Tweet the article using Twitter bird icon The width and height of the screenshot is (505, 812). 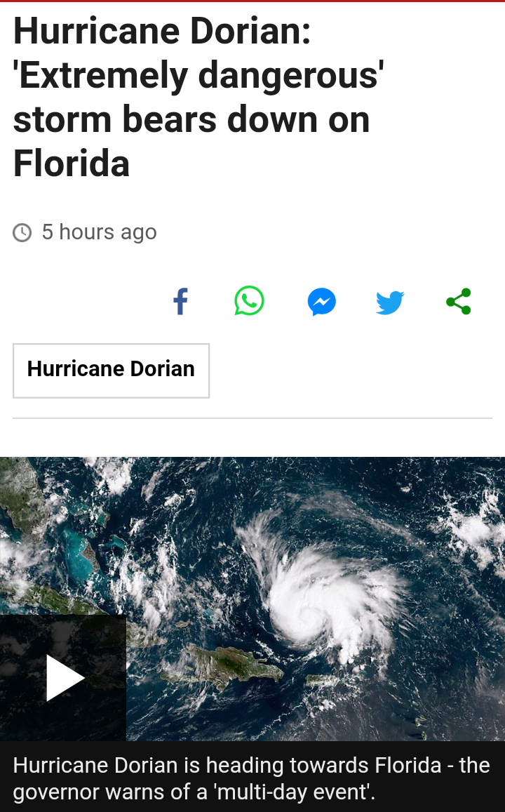coord(390,302)
